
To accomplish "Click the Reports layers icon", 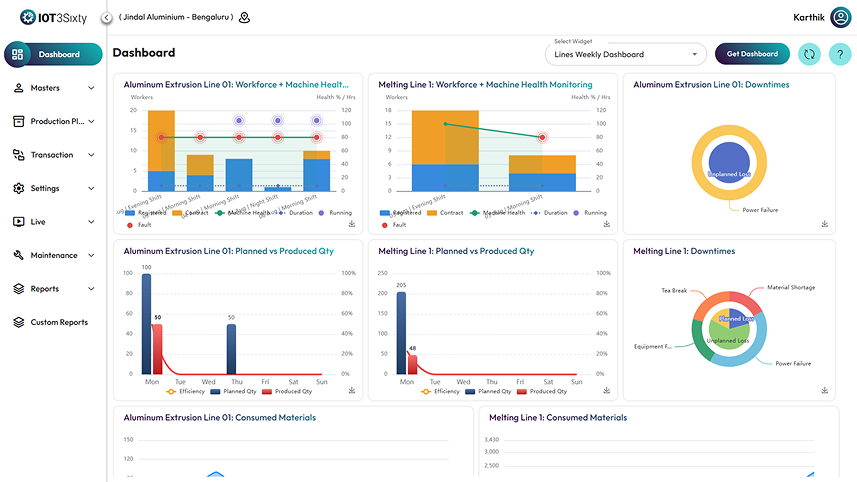I will (19, 289).
